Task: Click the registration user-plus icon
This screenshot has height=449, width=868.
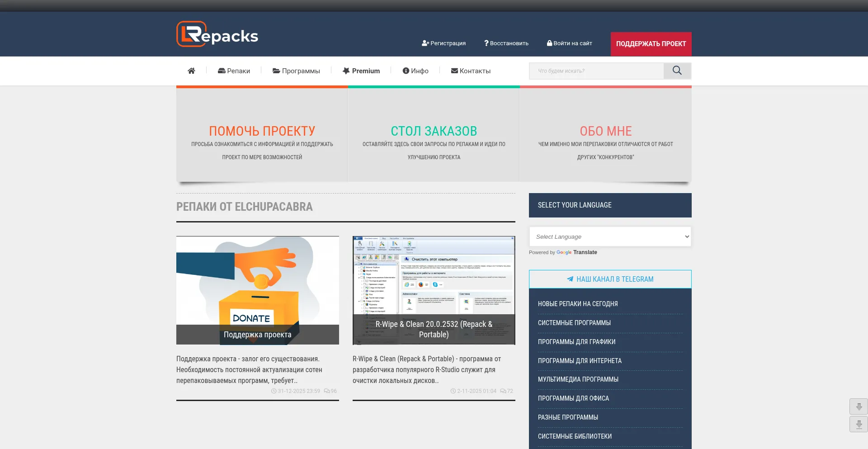Action: click(425, 43)
